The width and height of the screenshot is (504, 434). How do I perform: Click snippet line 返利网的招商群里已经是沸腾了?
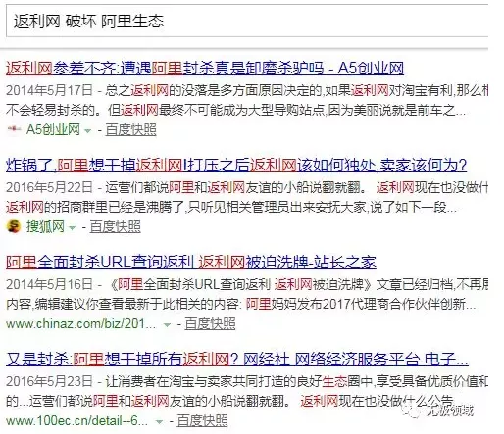tap(231, 207)
